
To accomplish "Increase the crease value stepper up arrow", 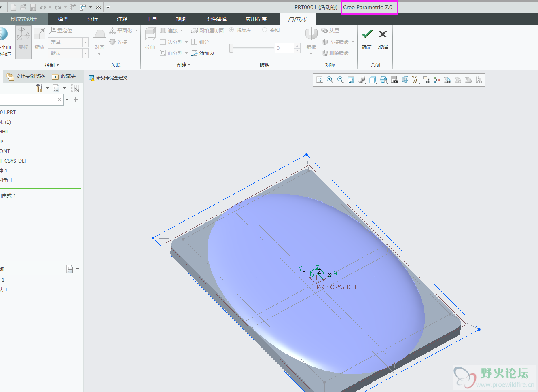I will point(297,46).
